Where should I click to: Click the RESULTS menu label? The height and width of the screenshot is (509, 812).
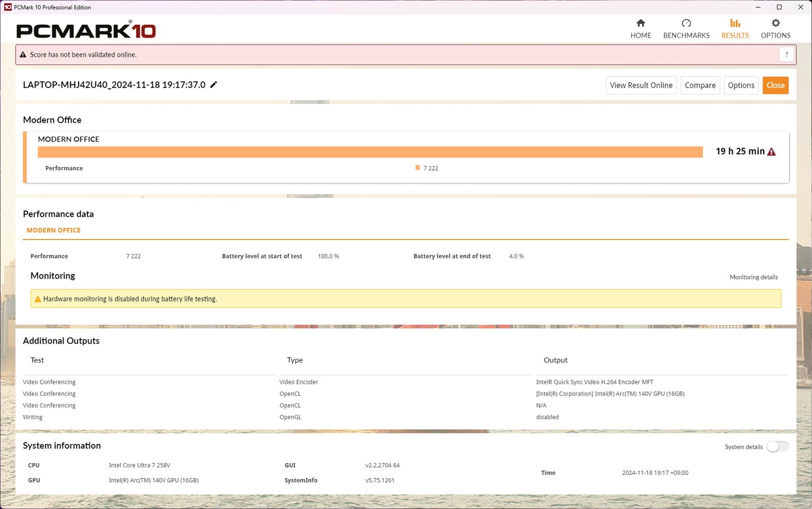click(735, 36)
